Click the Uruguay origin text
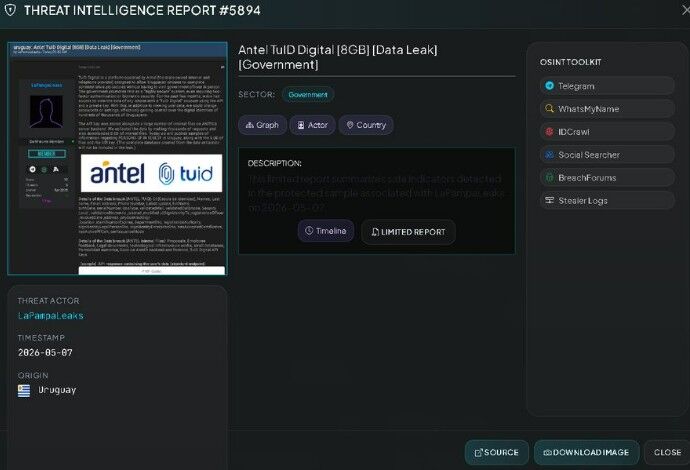 (57, 390)
